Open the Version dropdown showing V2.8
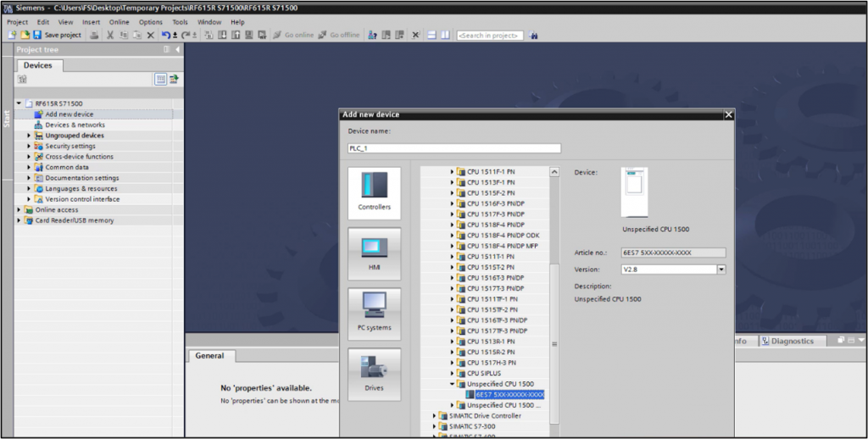868x439 pixels. [x=721, y=270]
